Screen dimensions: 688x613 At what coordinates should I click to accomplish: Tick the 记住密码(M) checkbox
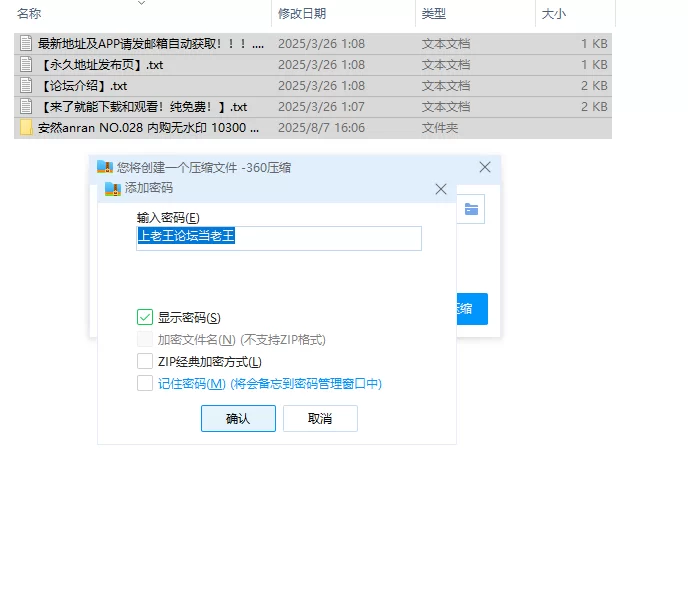145,383
